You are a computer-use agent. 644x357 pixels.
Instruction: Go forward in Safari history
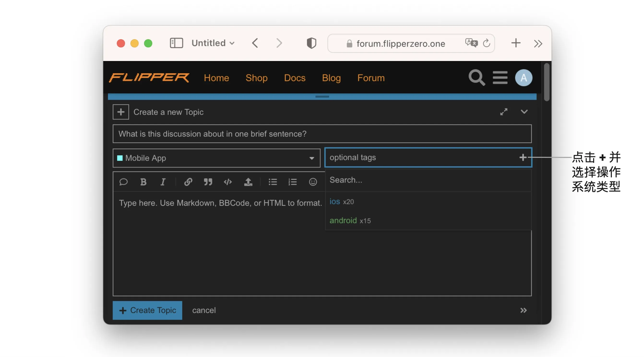coord(279,43)
